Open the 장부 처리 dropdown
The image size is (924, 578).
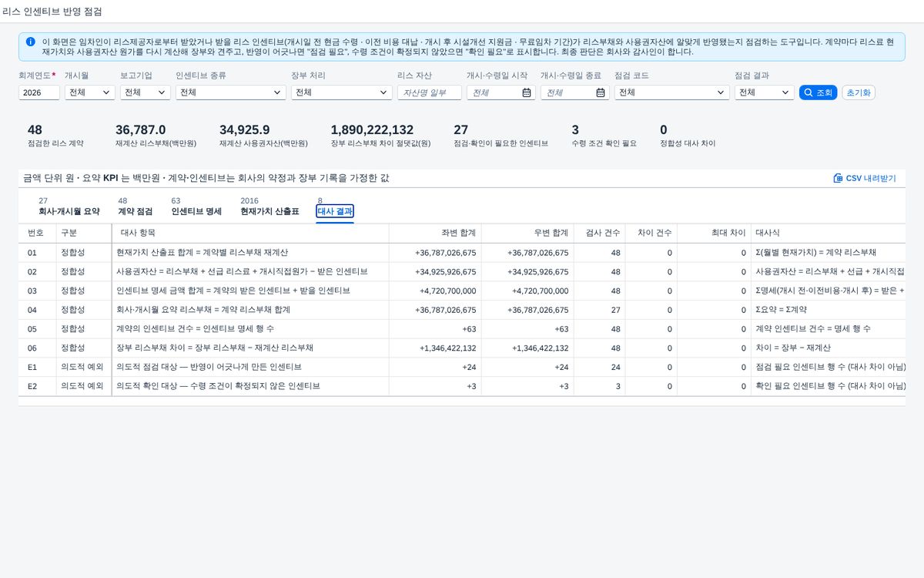pyautogui.click(x=342, y=92)
